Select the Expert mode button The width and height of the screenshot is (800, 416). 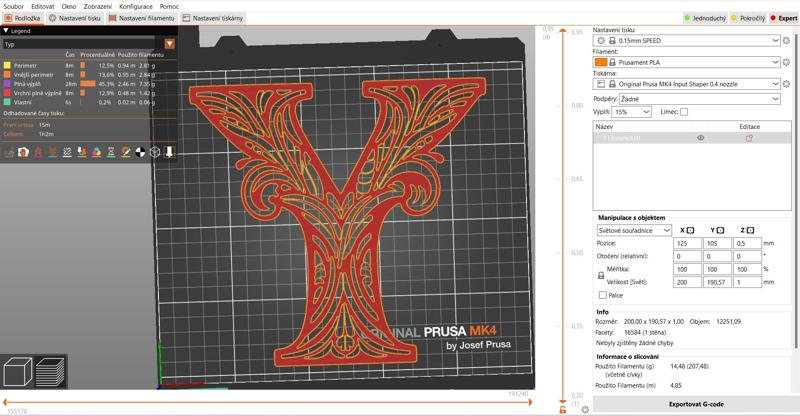coord(784,18)
